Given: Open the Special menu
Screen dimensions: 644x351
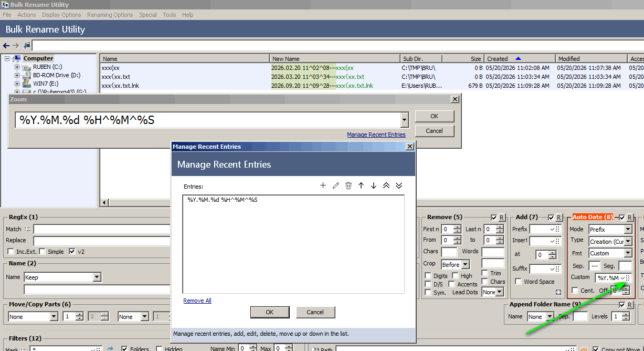Looking at the screenshot, I should click(148, 15).
